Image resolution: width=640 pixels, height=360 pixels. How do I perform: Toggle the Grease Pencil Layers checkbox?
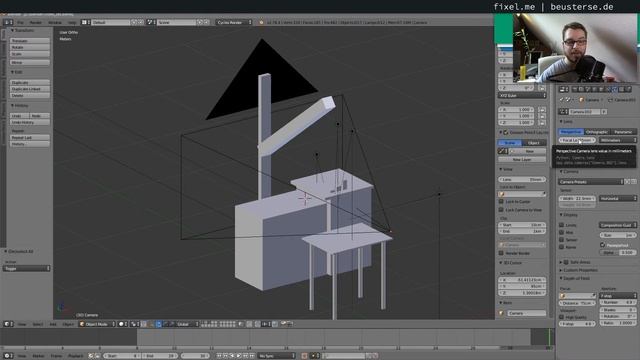(506, 133)
